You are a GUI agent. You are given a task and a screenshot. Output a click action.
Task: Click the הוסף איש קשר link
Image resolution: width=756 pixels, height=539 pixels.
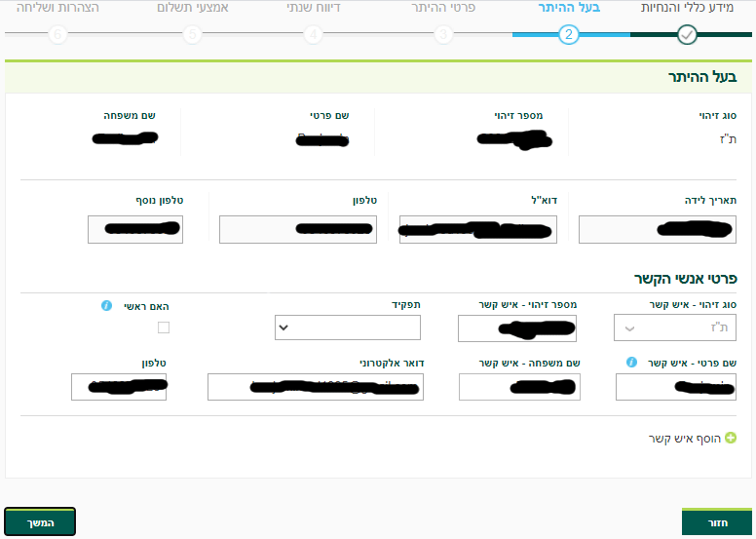684,439
